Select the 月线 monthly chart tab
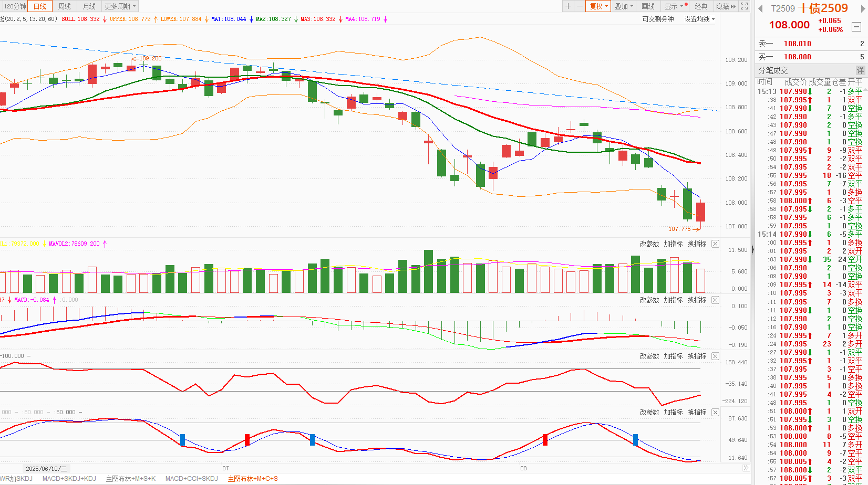Viewport: 868px width, 485px height. point(89,6)
